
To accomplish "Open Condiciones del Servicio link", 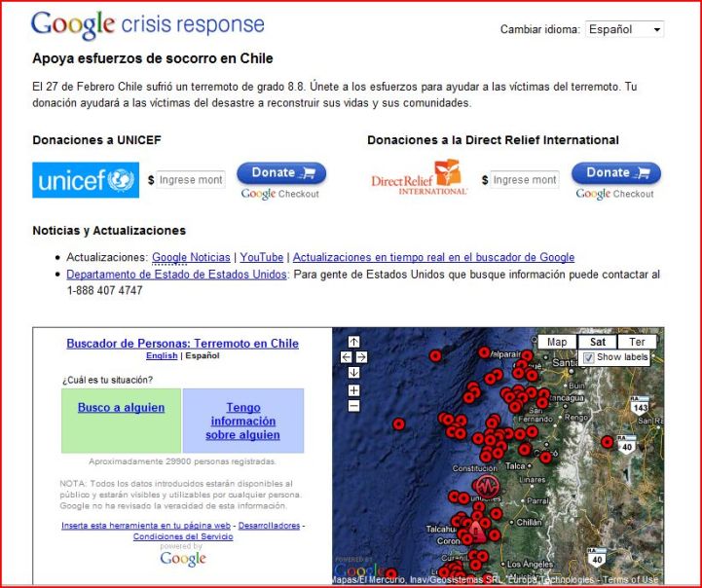I will [183, 536].
